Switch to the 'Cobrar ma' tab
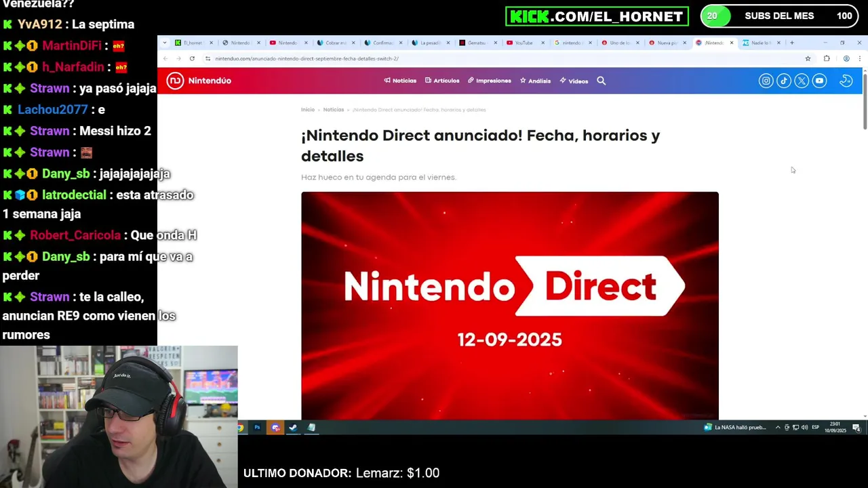The width and height of the screenshot is (868, 488). (x=336, y=43)
